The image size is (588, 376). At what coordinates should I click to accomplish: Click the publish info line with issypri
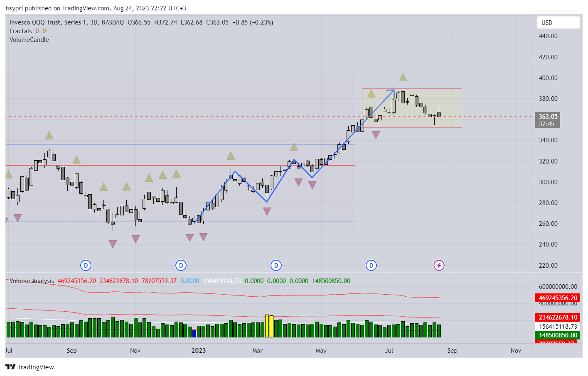tap(96, 8)
